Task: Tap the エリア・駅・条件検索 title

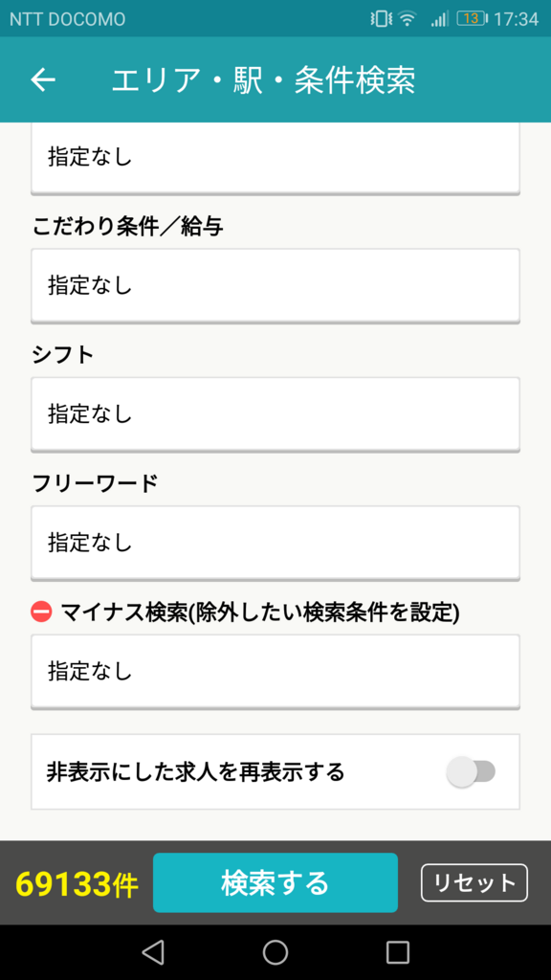Action: 263,80
